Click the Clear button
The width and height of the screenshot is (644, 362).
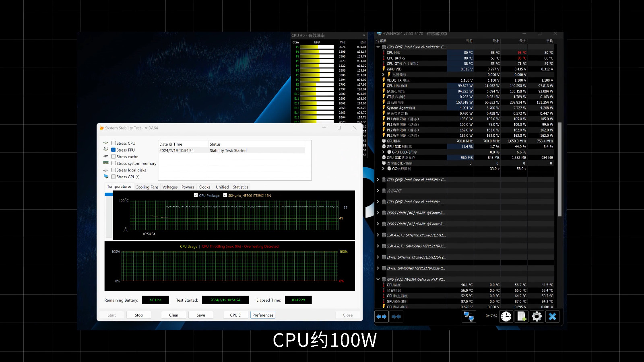point(173,315)
